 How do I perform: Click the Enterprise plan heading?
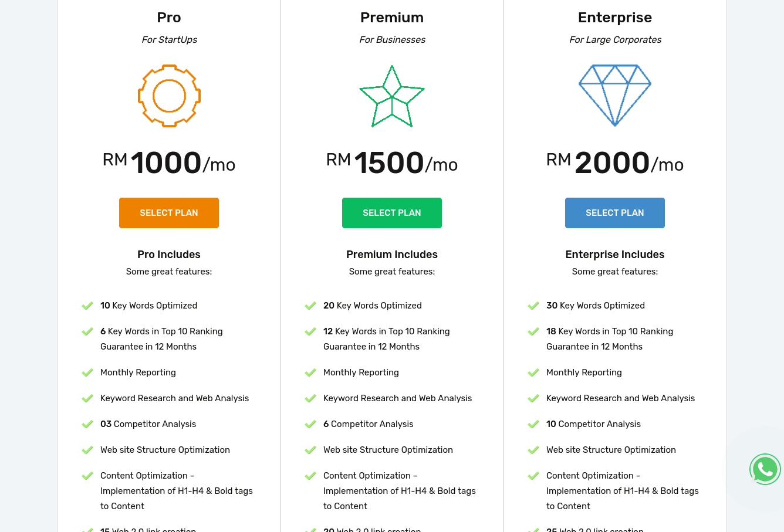(615, 18)
